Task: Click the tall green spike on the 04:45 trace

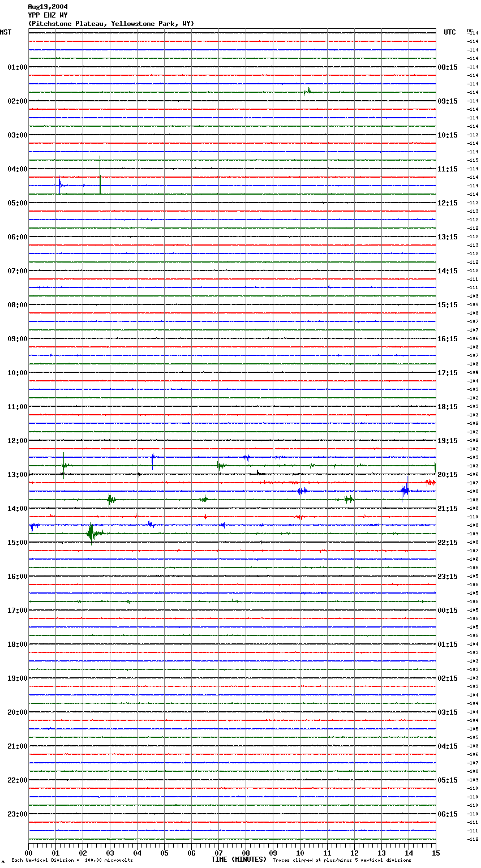Action: 100,175
